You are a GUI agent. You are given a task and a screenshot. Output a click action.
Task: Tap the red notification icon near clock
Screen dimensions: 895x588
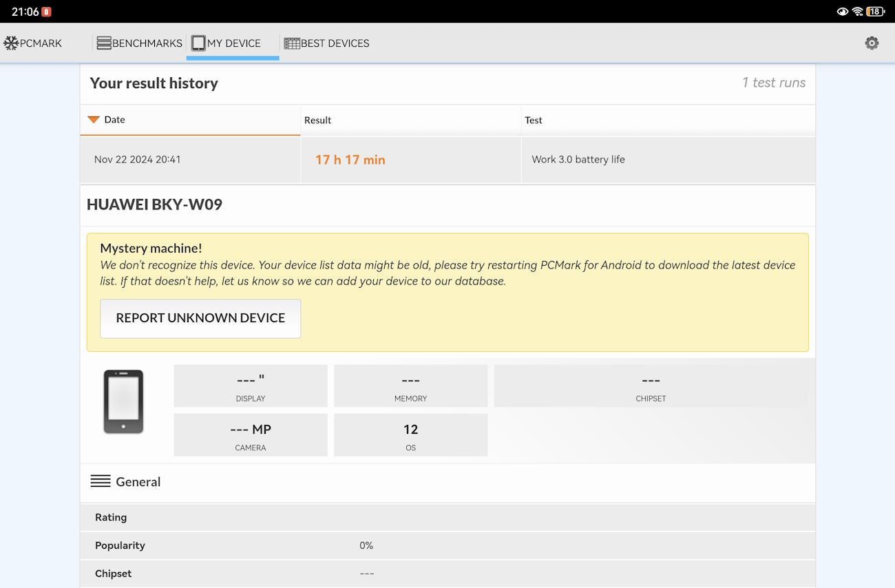(46, 12)
